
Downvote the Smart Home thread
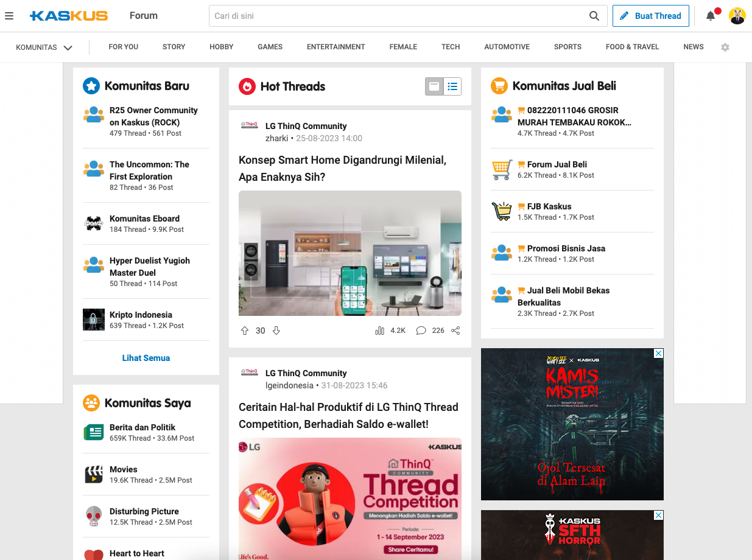click(276, 331)
